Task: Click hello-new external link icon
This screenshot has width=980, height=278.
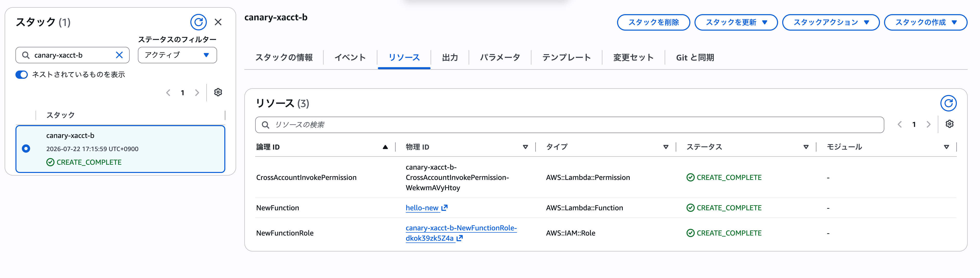Action: 444,207
